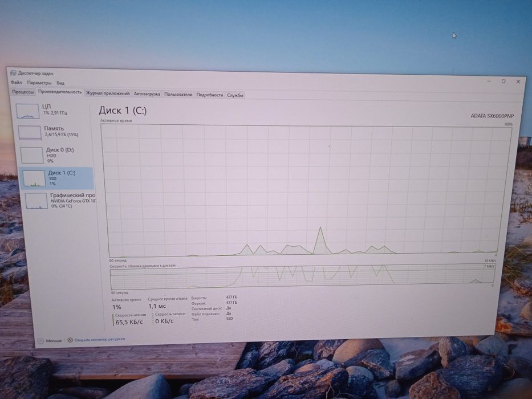Select the Память thumbnail graph
This screenshot has width=532, height=399.
[30, 133]
